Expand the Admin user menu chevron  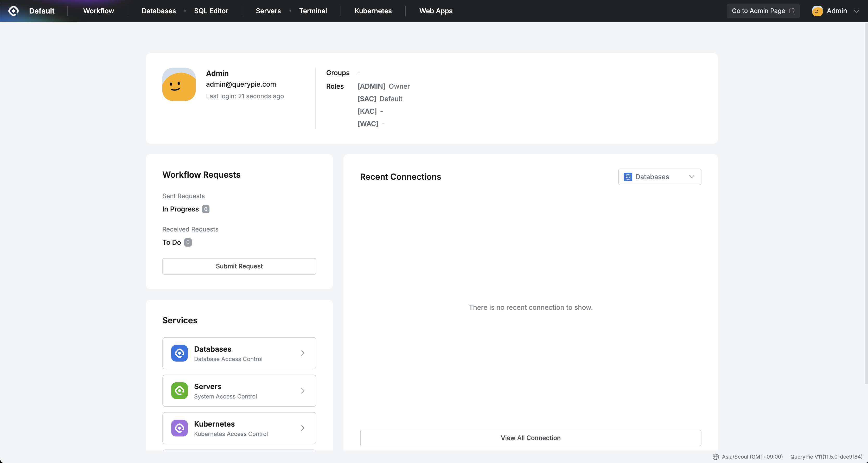[x=856, y=11]
